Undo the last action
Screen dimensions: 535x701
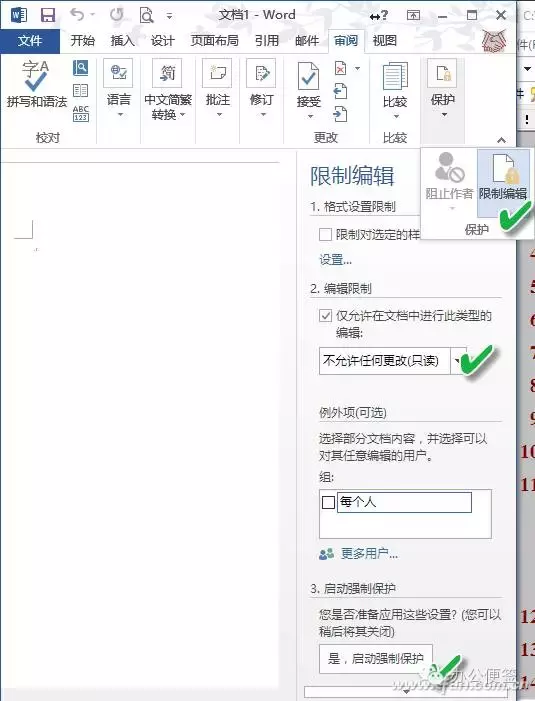77,15
